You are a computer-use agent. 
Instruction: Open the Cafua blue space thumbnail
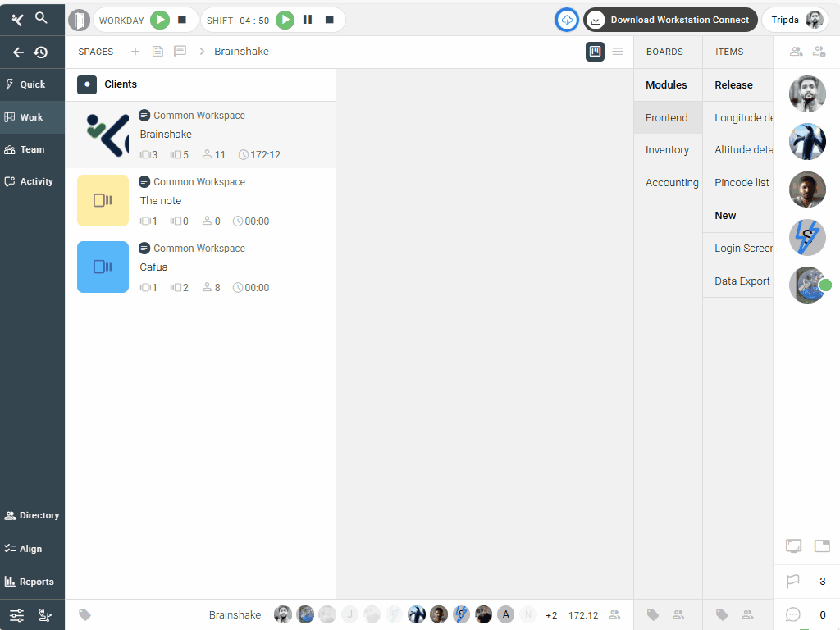click(103, 267)
